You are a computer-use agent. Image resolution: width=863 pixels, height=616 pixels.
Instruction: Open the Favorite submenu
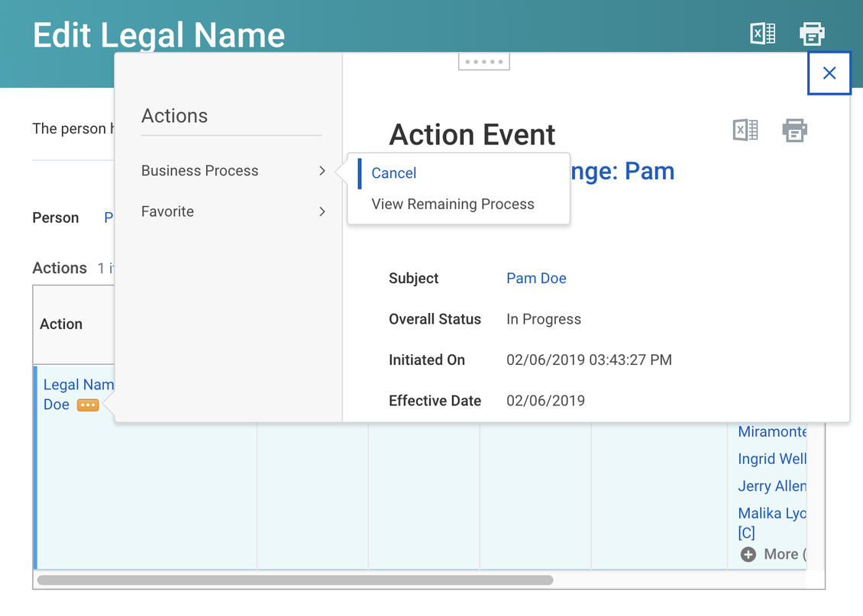(233, 211)
